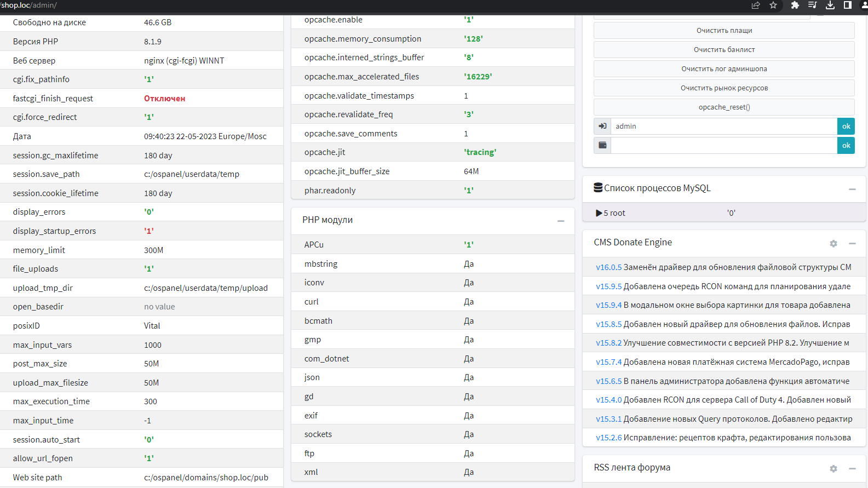
Task: Collapse the PHP модули panel
Action: pos(561,221)
